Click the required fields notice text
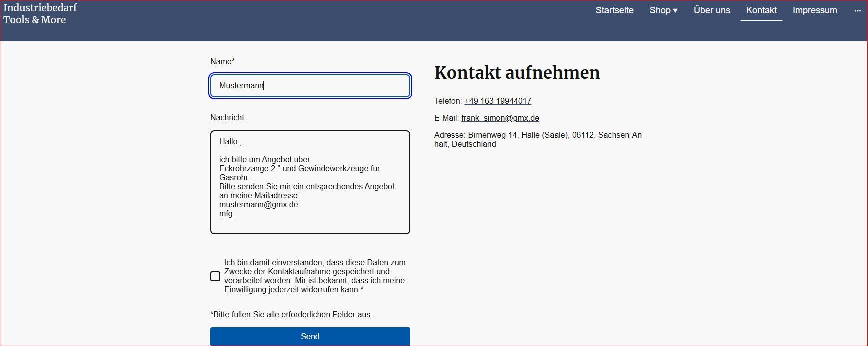 [x=291, y=315]
